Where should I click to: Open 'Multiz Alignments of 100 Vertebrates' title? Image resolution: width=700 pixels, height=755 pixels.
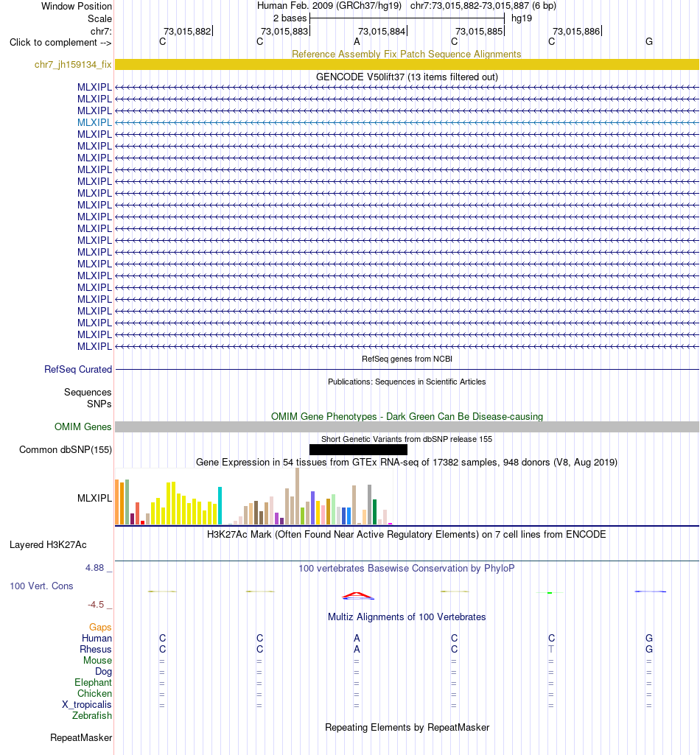coord(407,617)
